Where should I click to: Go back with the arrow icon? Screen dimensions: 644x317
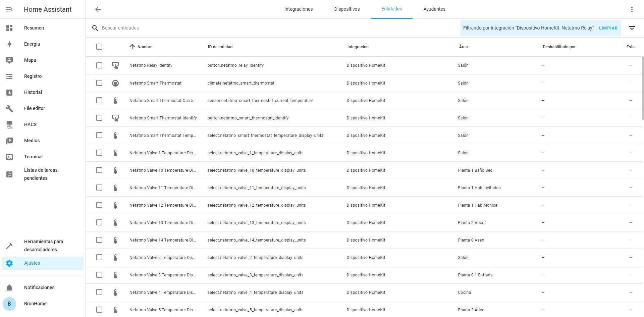pos(98,9)
